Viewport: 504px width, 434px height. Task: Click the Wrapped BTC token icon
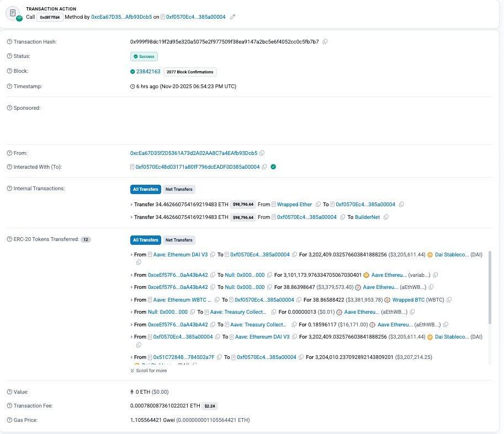click(x=388, y=300)
